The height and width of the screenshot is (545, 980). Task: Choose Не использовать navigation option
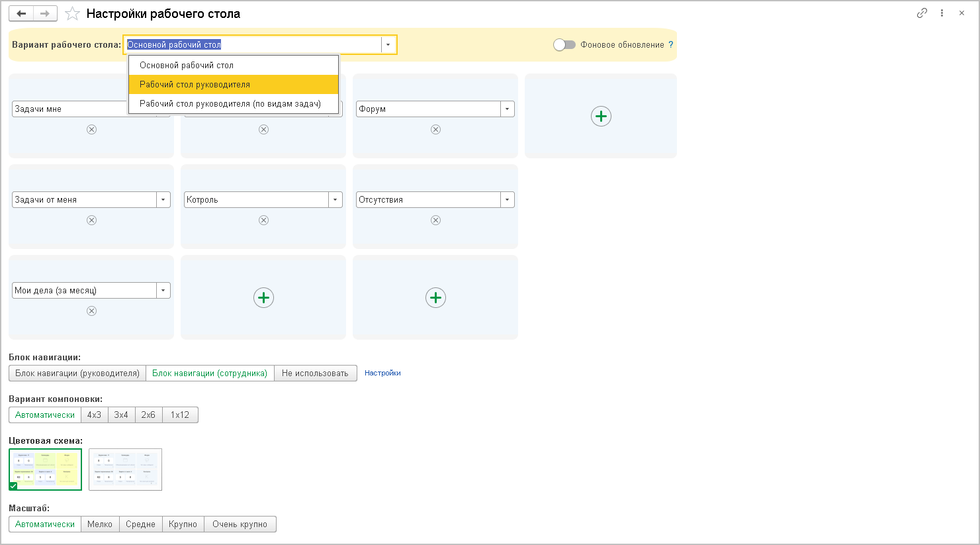[315, 373]
